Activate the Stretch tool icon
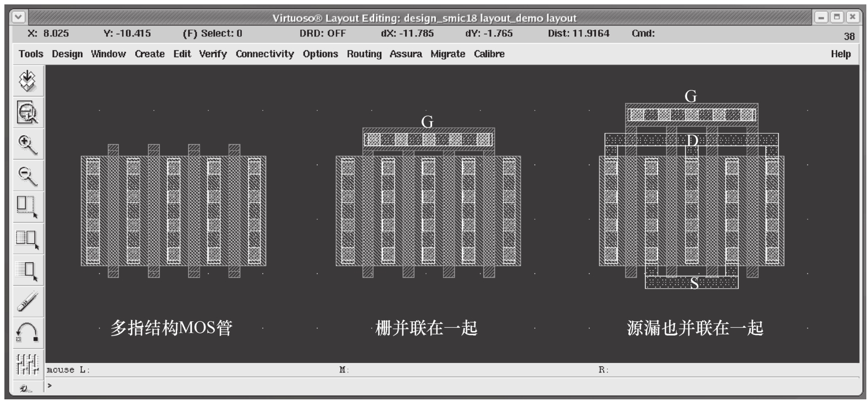 click(x=27, y=207)
